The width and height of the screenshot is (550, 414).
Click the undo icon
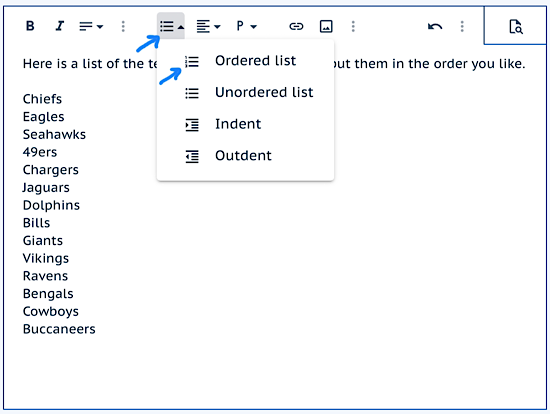(x=435, y=26)
